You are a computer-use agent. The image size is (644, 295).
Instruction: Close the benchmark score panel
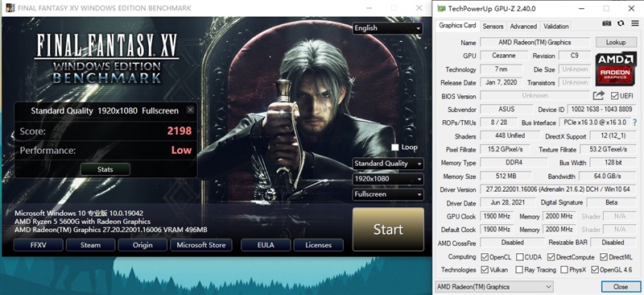(x=190, y=110)
